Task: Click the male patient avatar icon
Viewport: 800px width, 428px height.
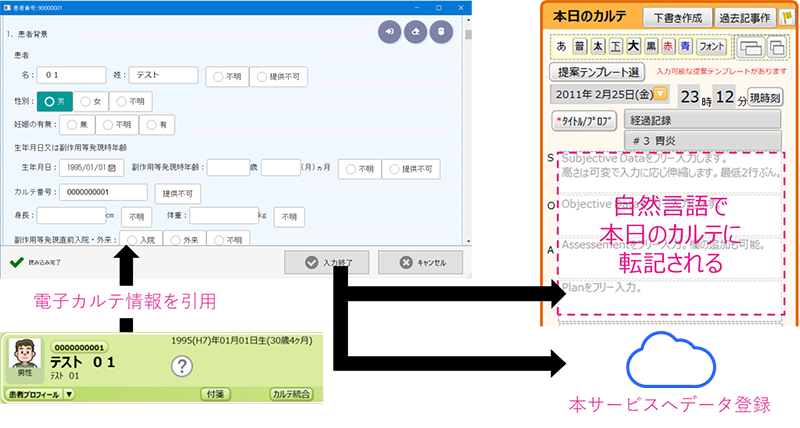Action: pyautogui.click(x=24, y=356)
